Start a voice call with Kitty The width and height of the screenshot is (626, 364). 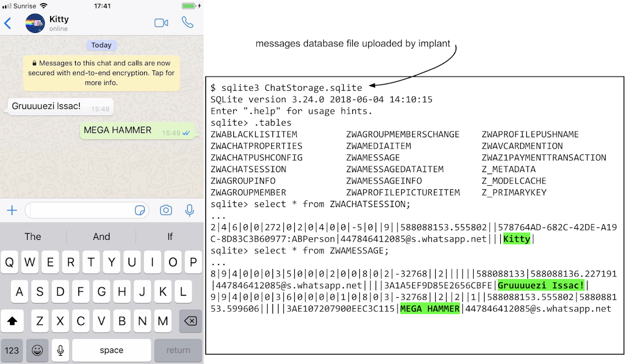[187, 22]
